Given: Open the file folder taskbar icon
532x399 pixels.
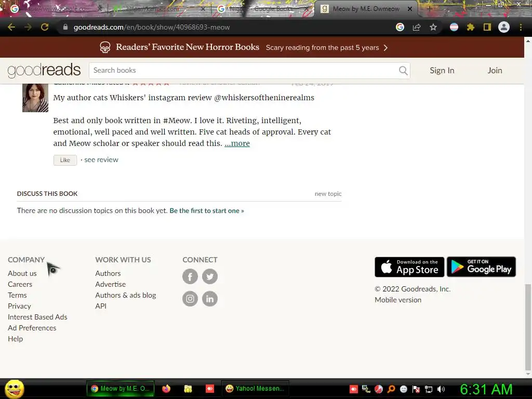Looking at the screenshot, I should click(188, 389).
